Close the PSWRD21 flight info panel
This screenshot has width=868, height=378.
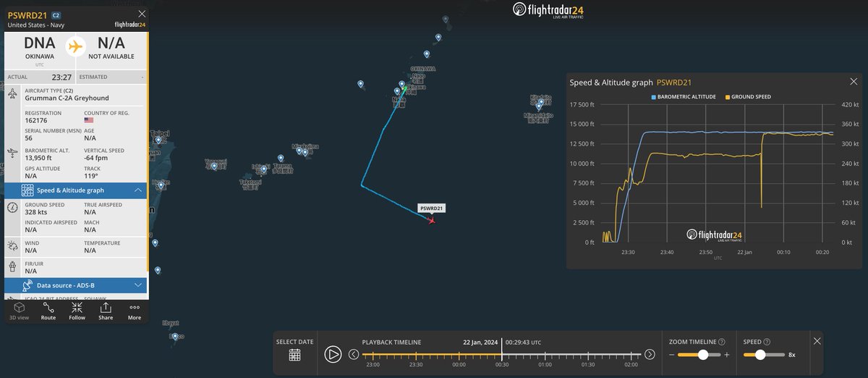tap(142, 13)
